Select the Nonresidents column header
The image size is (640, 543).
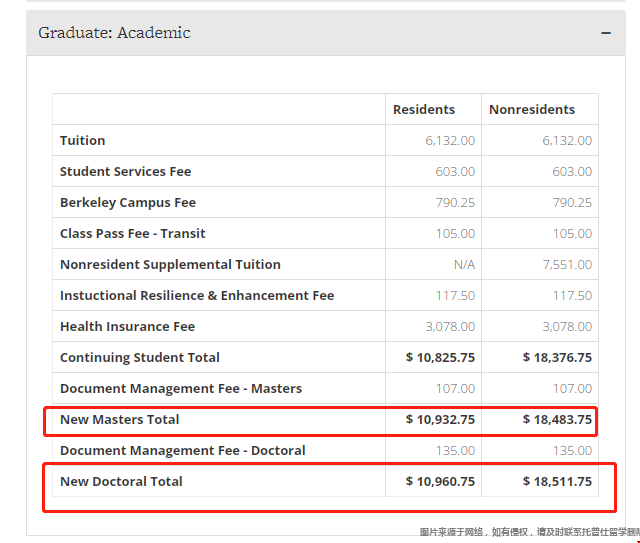tap(532, 109)
